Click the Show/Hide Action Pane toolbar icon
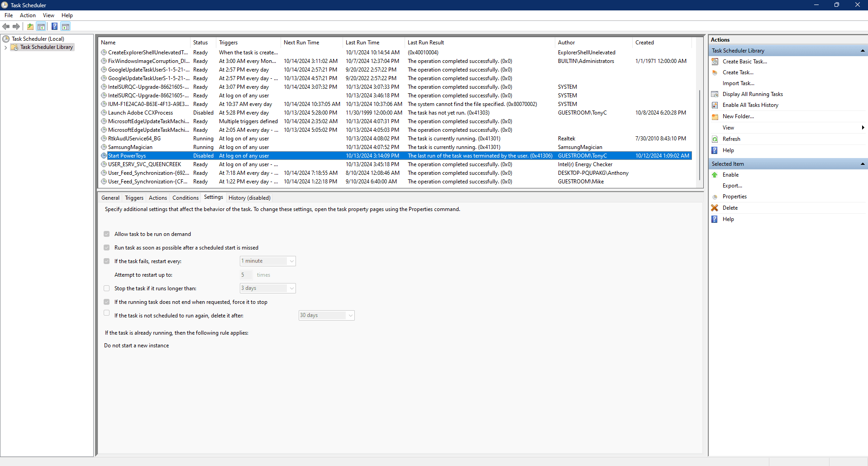868x466 pixels. [x=66, y=26]
